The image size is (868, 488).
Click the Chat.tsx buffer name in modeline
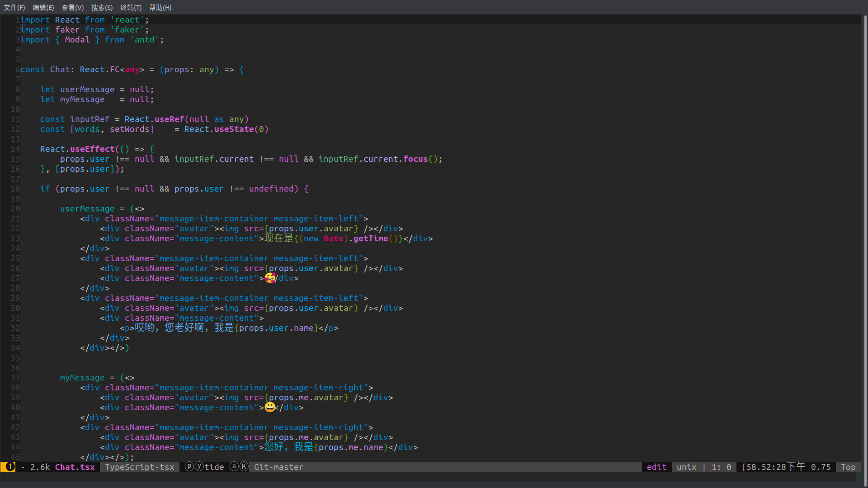click(x=75, y=467)
